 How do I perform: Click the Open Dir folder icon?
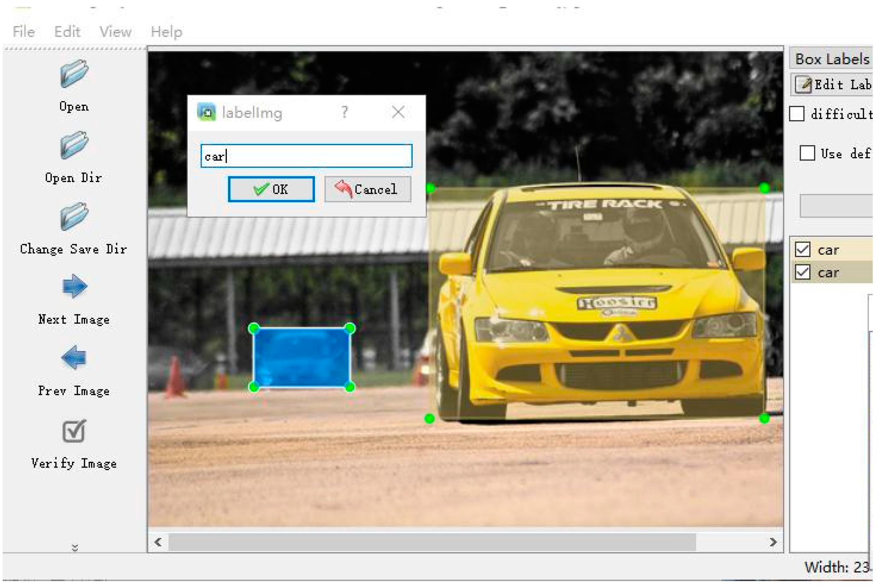click(74, 145)
